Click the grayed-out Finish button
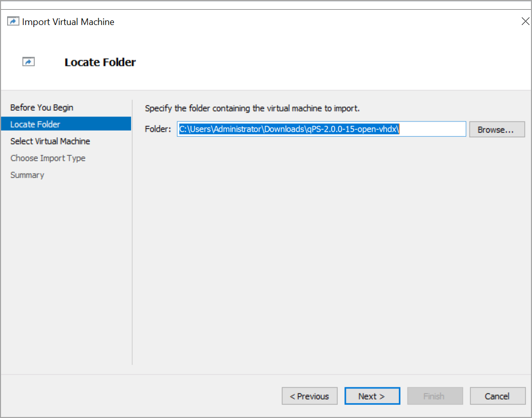This screenshot has width=532, height=418. (x=435, y=396)
